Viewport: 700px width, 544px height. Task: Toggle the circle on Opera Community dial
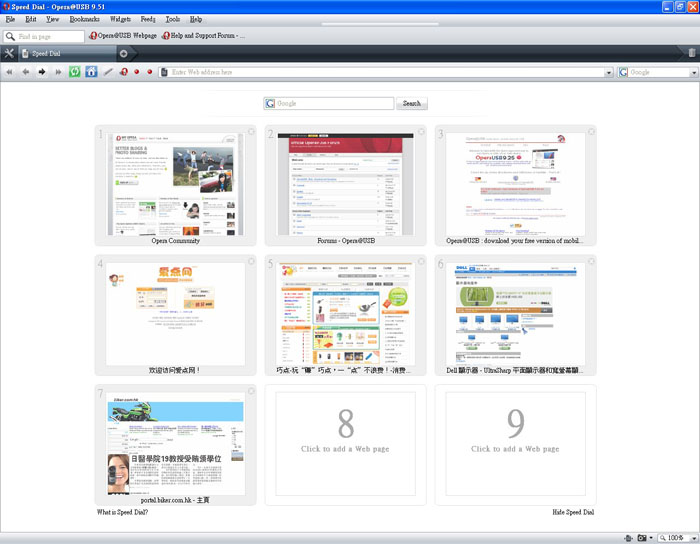[251, 132]
